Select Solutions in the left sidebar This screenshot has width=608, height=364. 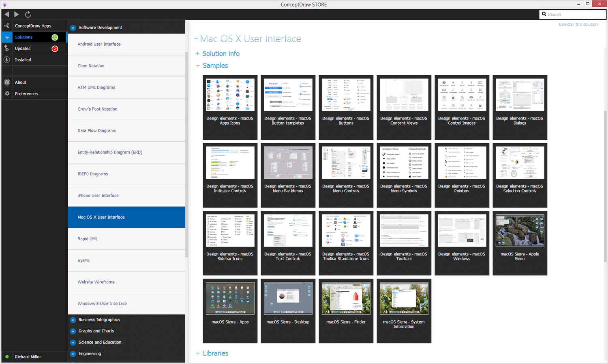[x=24, y=37]
